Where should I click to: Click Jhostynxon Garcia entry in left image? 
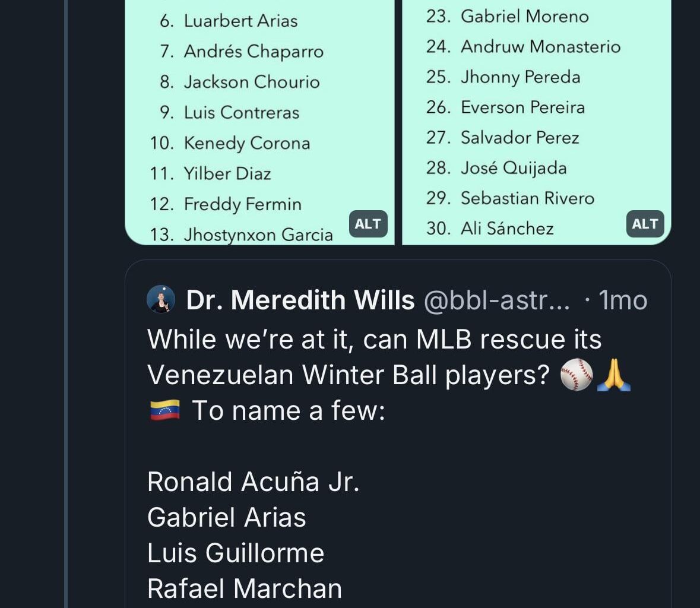coord(258,235)
